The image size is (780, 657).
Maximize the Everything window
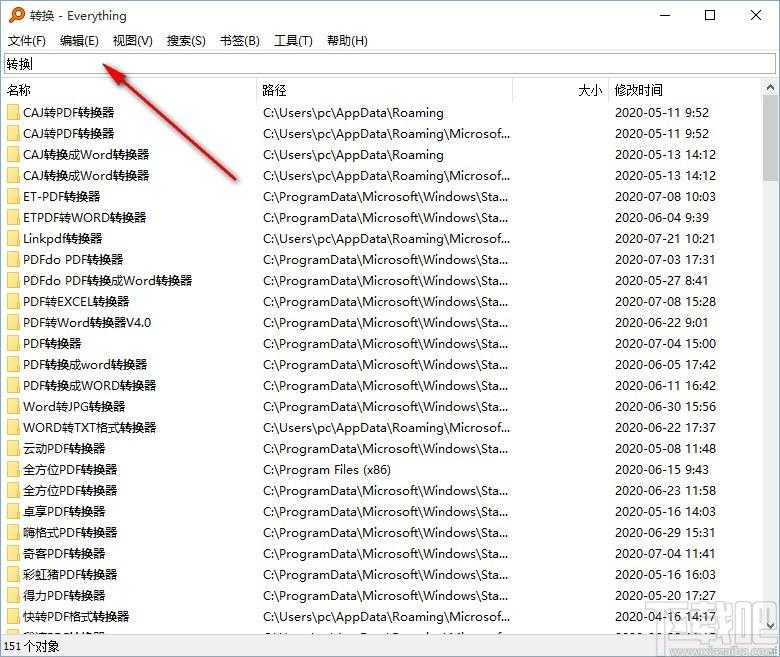coord(710,15)
